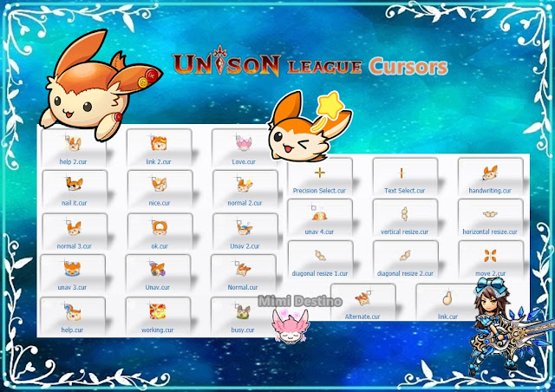This screenshot has height=392, width=555.
Task: Click the normal 2.cur cursor icon
Action: 245,184
